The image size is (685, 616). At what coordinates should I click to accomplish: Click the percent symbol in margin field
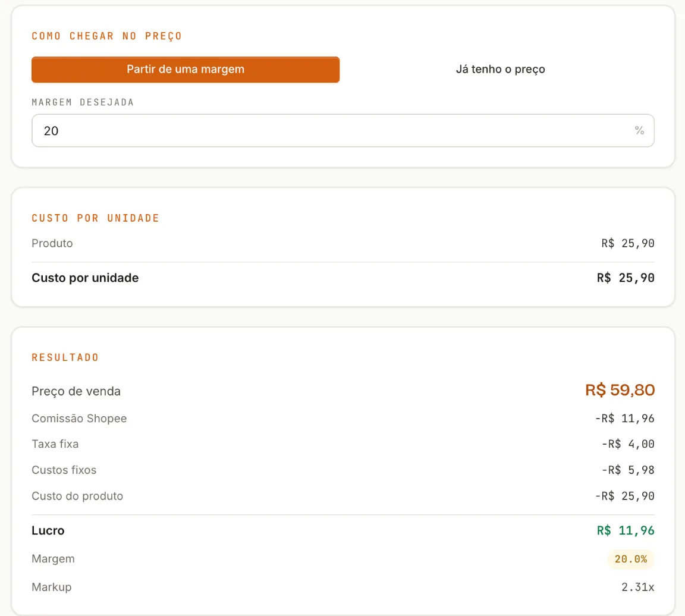[x=639, y=130]
